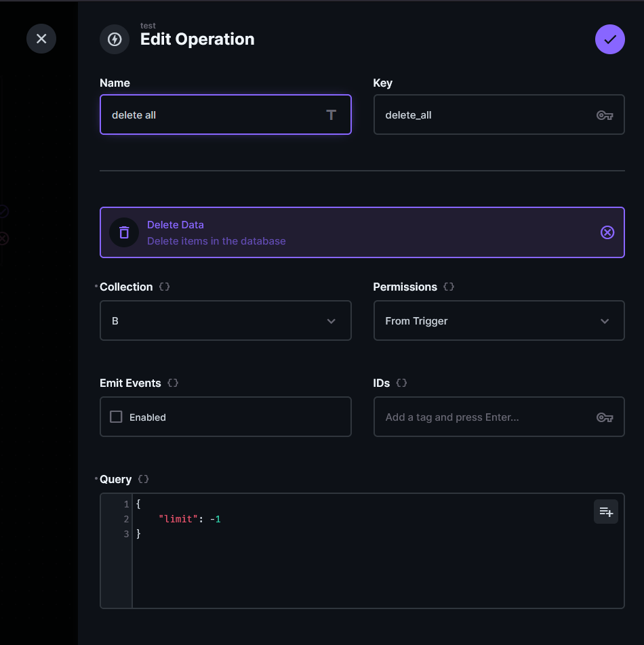Focus the Key field containing delete_all
Image resolution: width=644 pixels, height=645 pixels.
click(499, 115)
